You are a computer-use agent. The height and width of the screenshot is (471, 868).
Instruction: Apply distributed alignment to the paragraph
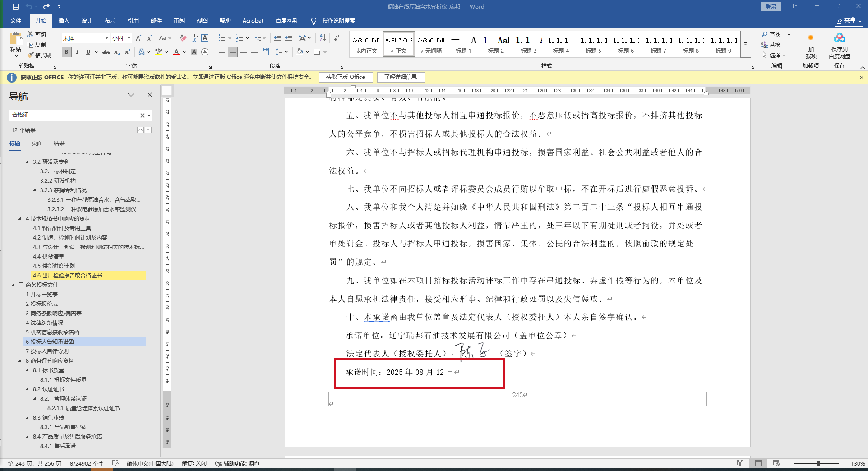point(265,52)
